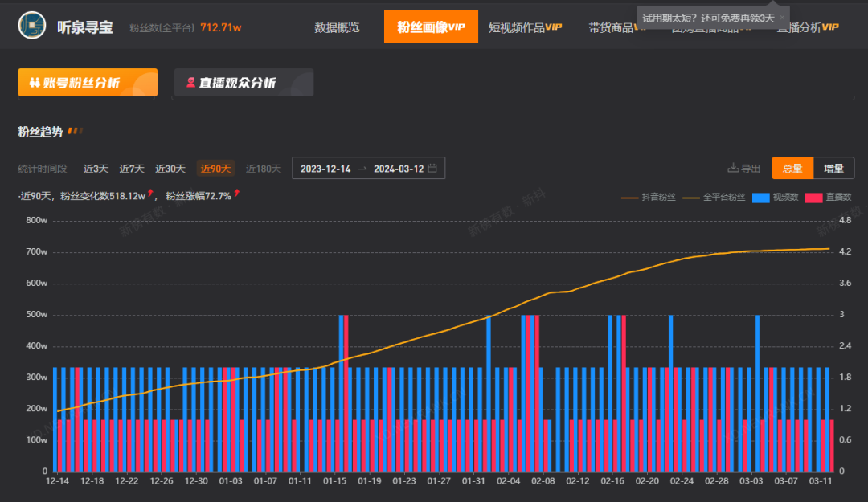The image size is (868, 502).
Task: Open the 数据概览 tab
Action: (337, 27)
